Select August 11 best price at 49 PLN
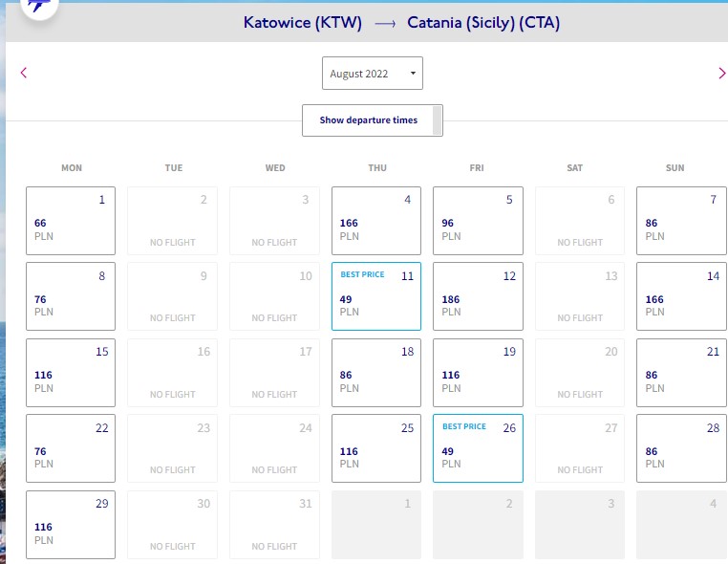 click(376, 296)
